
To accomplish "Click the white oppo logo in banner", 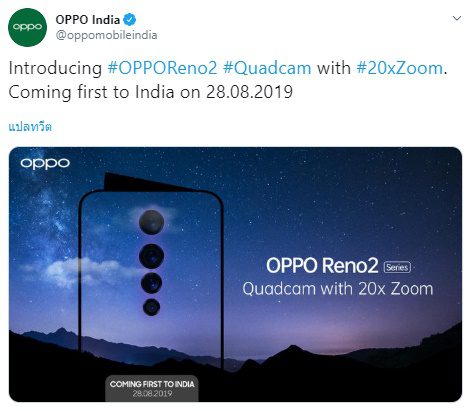I will (45, 163).
